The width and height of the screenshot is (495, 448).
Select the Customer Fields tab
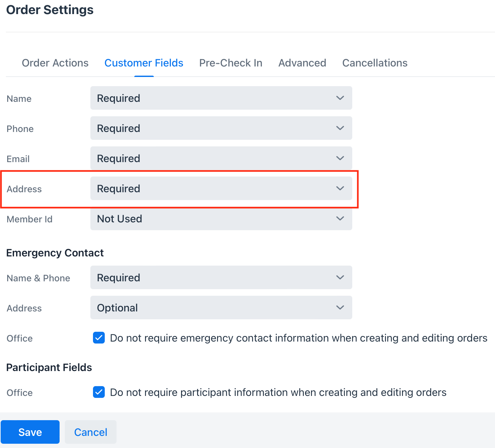144,63
